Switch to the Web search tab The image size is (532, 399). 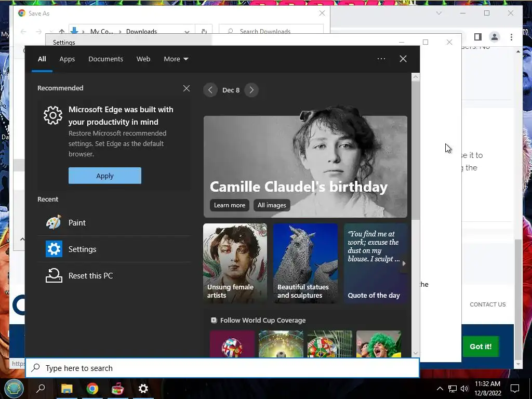pyautogui.click(x=143, y=59)
